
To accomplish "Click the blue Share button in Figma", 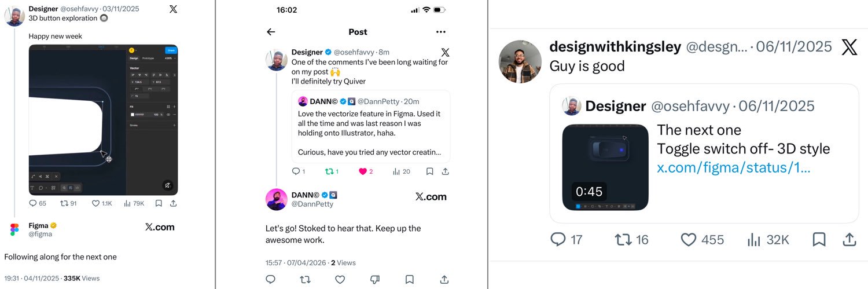I will point(171,50).
